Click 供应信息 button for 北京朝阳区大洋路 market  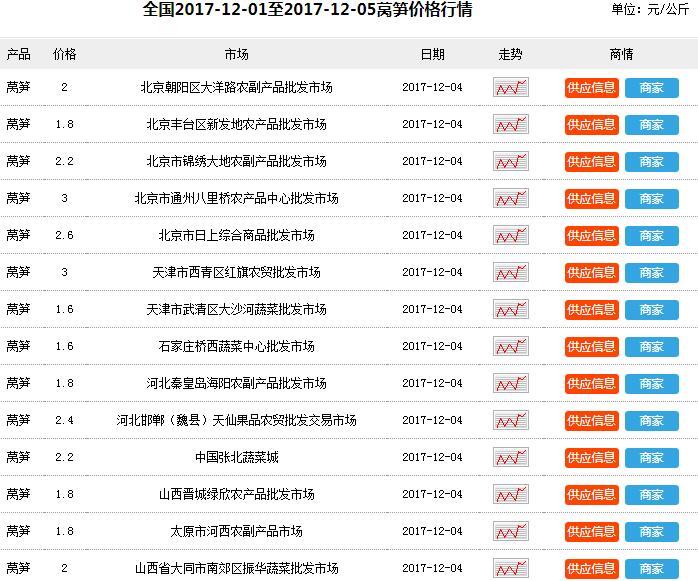(x=591, y=88)
